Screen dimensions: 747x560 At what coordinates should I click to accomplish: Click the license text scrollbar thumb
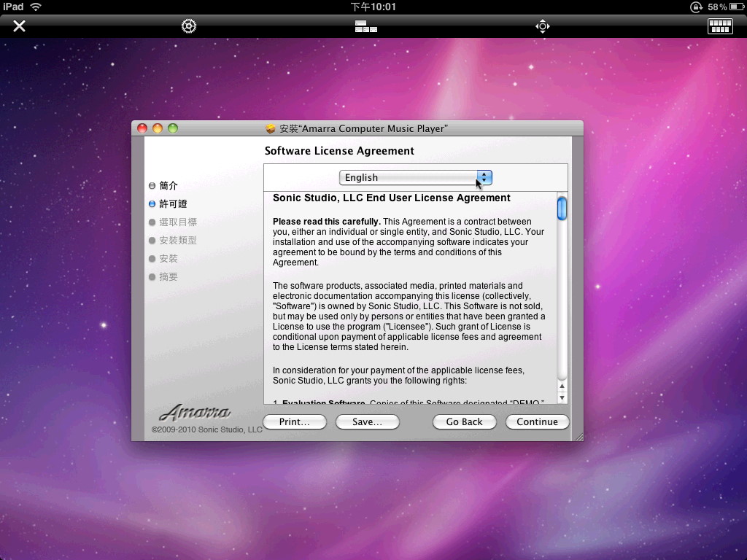point(562,209)
